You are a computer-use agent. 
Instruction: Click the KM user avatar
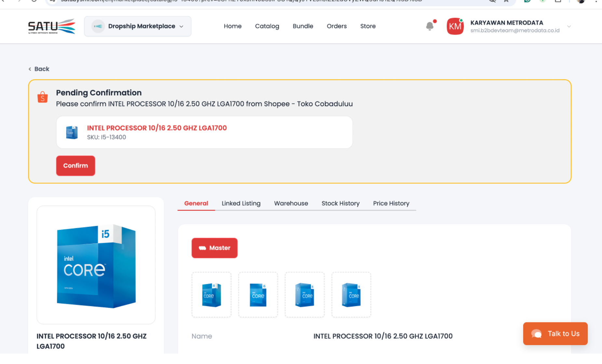(x=455, y=26)
